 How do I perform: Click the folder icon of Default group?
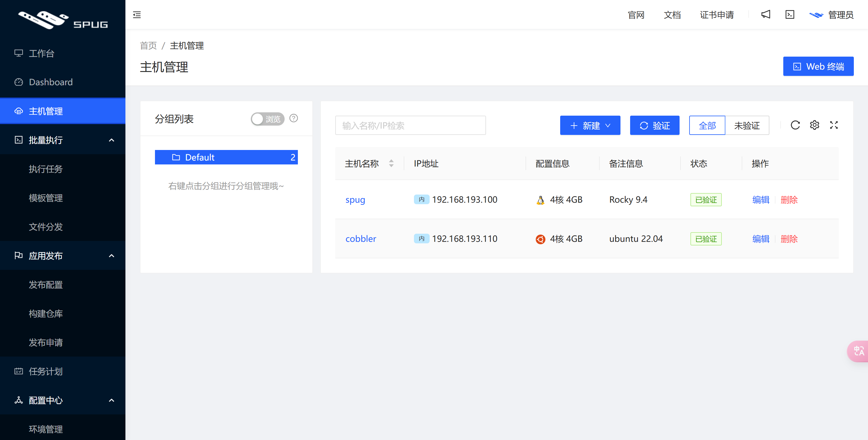(176, 157)
